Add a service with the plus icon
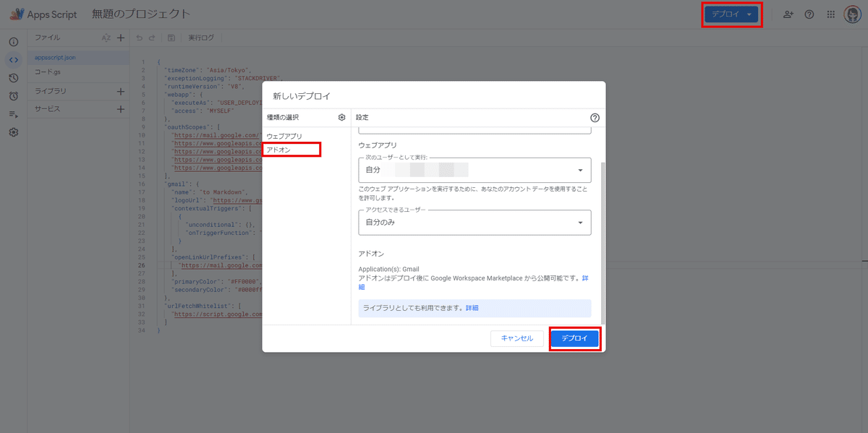This screenshot has height=433, width=868. pos(121,109)
